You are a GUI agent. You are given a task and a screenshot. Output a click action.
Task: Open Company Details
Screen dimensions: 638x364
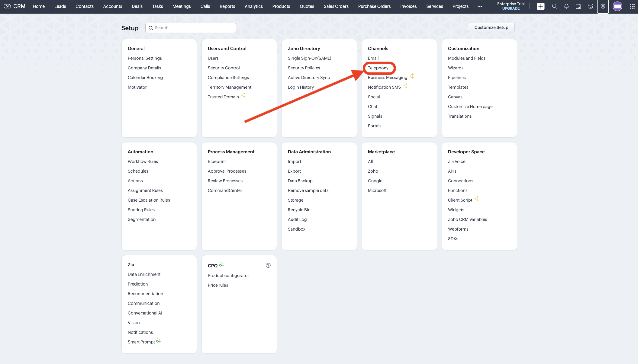point(144,68)
